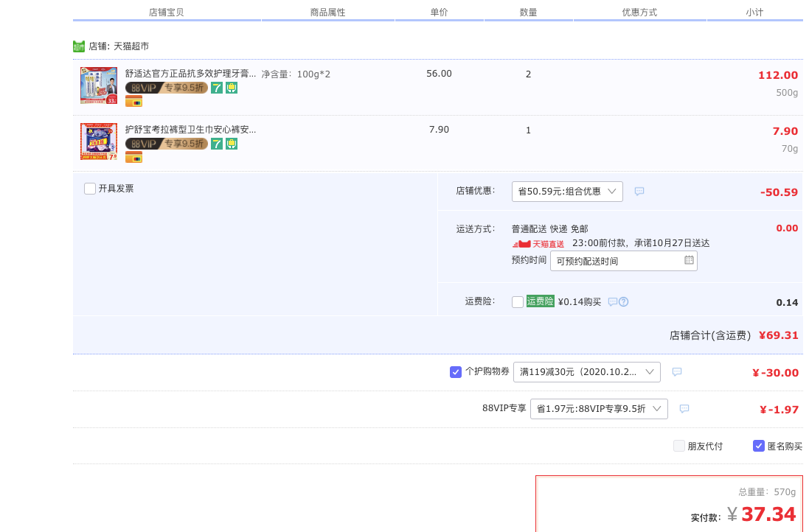Check the 开具发票 invoice checkbox
This screenshot has height=532, width=809.
[x=90, y=189]
